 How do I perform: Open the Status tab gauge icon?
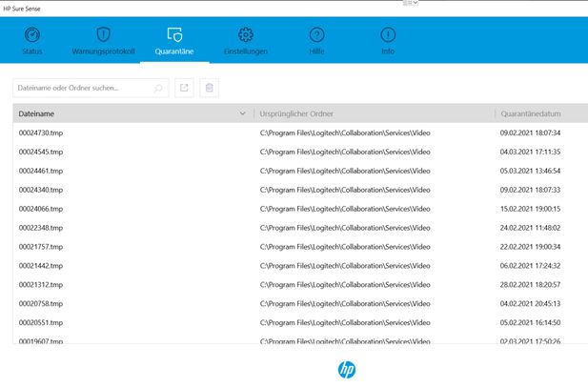pos(32,35)
